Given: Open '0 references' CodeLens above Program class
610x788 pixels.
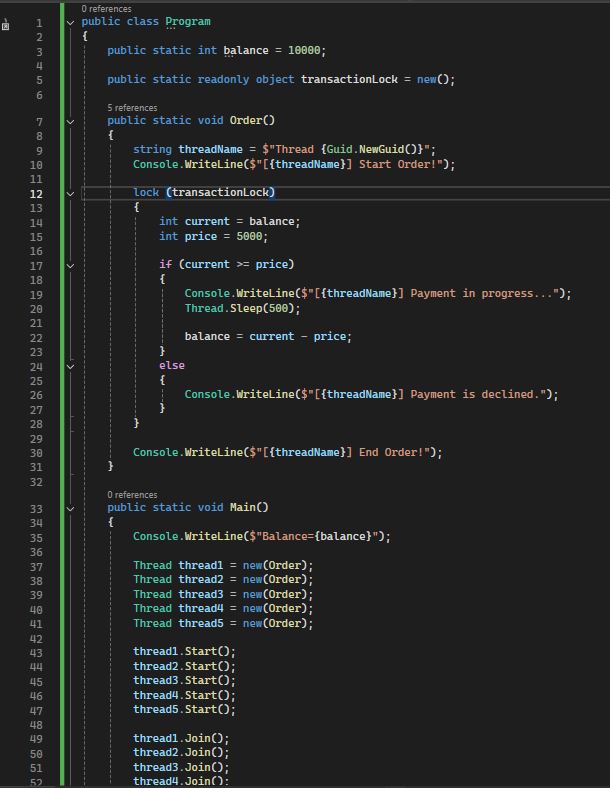Looking at the screenshot, I should coord(106,9).
